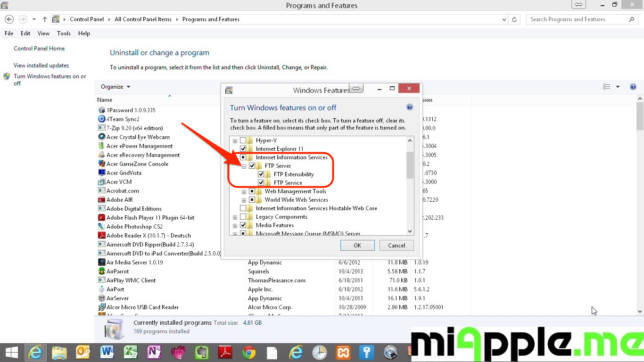
Task: Click OK in Windows Features dialog
Action: click(357, 245)
